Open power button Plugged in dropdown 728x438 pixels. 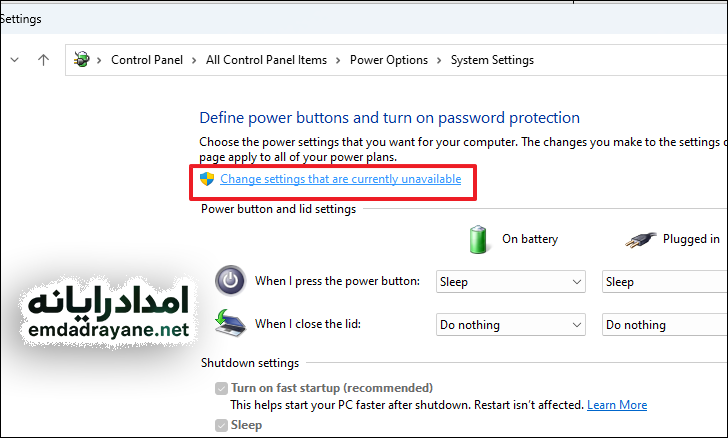coord(664,282)
